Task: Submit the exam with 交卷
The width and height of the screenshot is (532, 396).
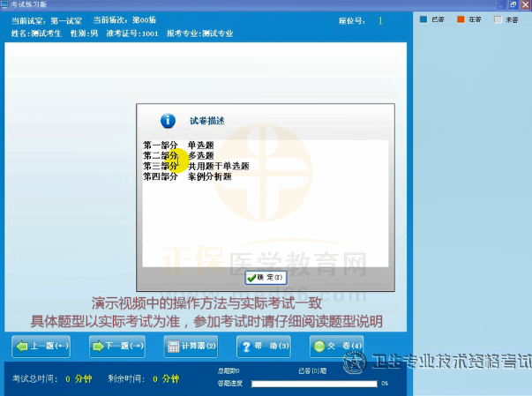Action: tap(338, 346)
